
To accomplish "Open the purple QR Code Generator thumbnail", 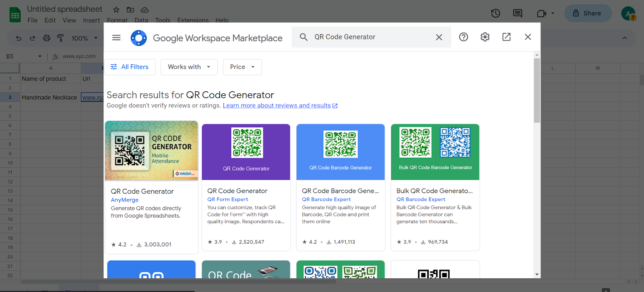I will 246,152.
